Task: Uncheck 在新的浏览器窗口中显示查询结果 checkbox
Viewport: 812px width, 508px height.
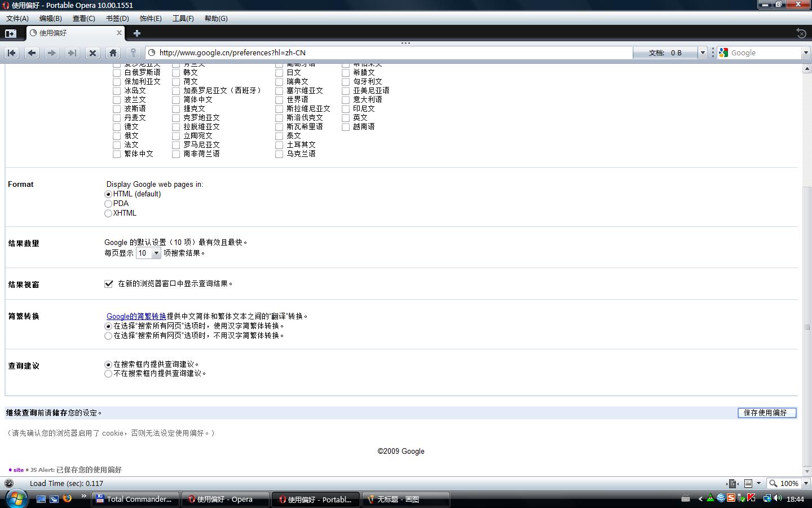Action: pos(109,283)
